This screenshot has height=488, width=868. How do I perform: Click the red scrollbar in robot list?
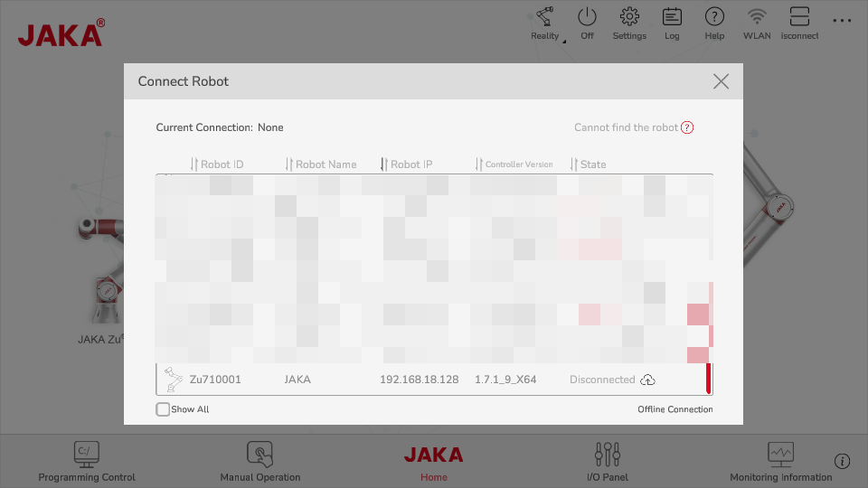[x=709, y=378]
